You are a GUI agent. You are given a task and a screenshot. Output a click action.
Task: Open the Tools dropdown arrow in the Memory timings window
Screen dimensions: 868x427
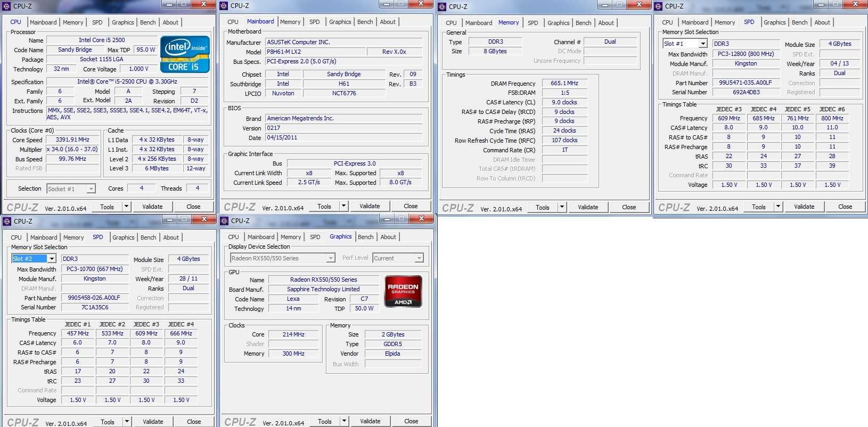tap(562, 207)
